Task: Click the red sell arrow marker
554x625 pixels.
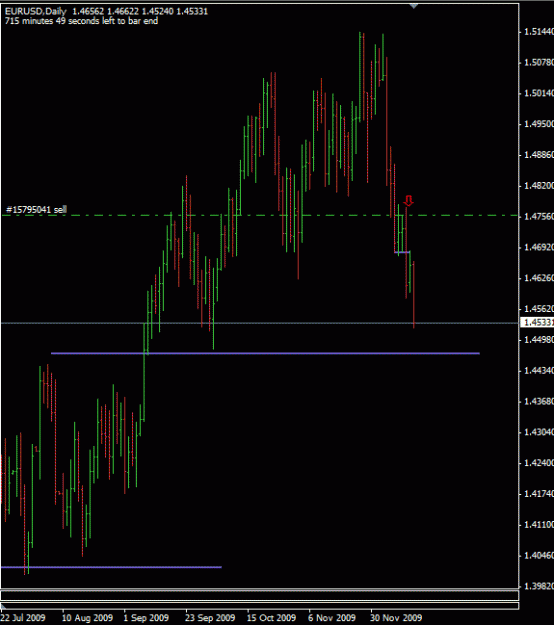Action: pos(409,200)
